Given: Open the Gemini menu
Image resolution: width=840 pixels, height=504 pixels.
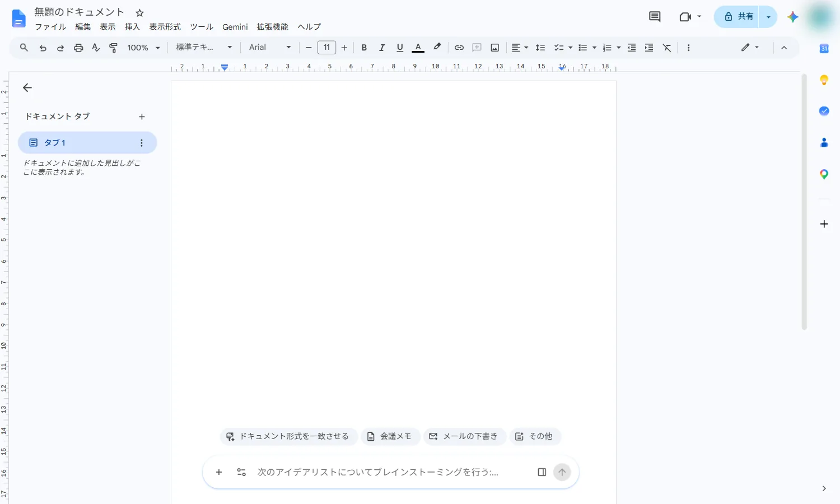Looking at the screenshot, I should [x=235, y=27].
